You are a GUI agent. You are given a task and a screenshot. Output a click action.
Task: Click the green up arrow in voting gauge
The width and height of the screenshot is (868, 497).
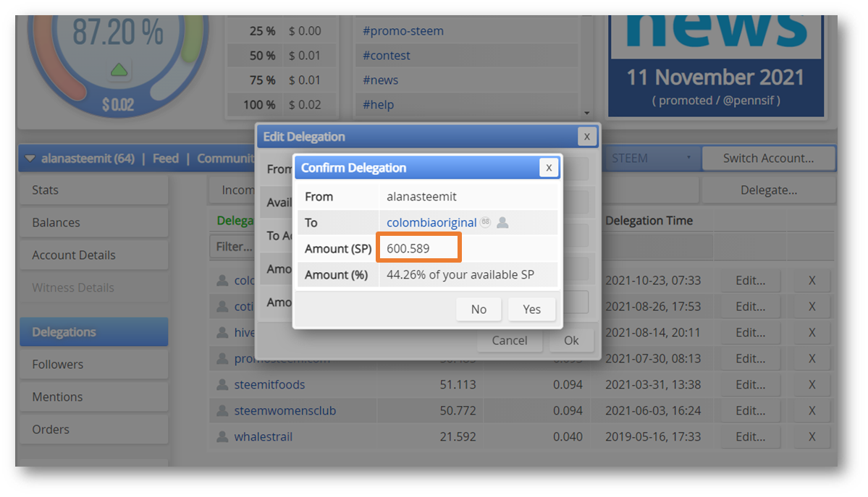point(119,69)
